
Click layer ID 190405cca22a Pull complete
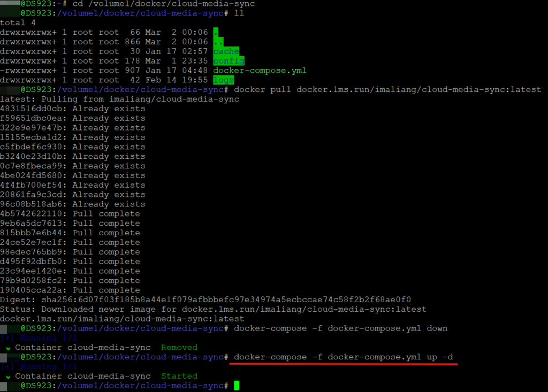click(x=70, y=290)
